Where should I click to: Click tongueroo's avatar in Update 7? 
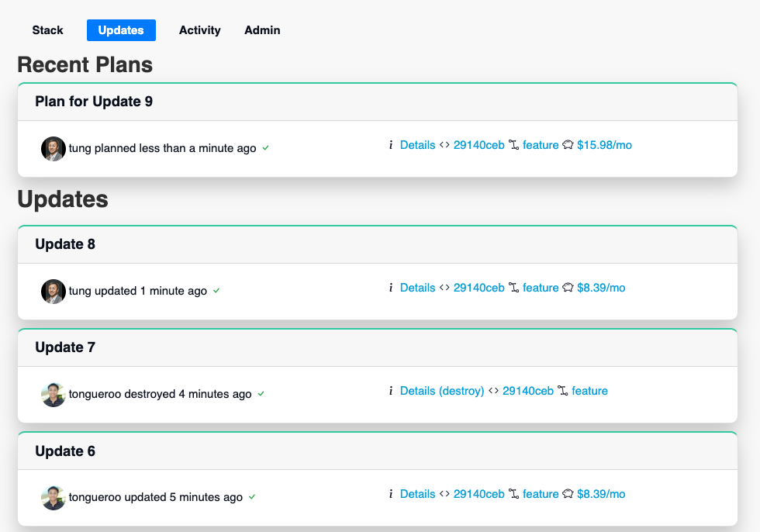click(54, 395)
